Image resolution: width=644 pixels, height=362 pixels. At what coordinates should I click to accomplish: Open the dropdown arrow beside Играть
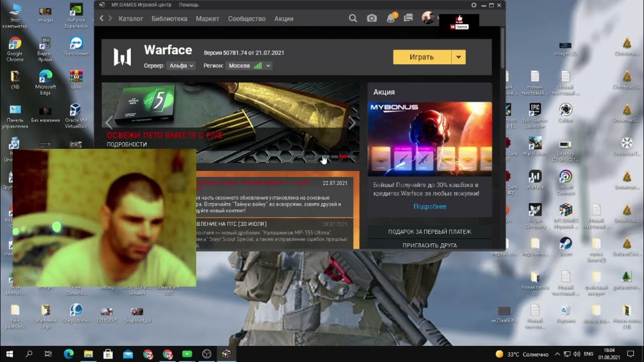click(458, 57)
